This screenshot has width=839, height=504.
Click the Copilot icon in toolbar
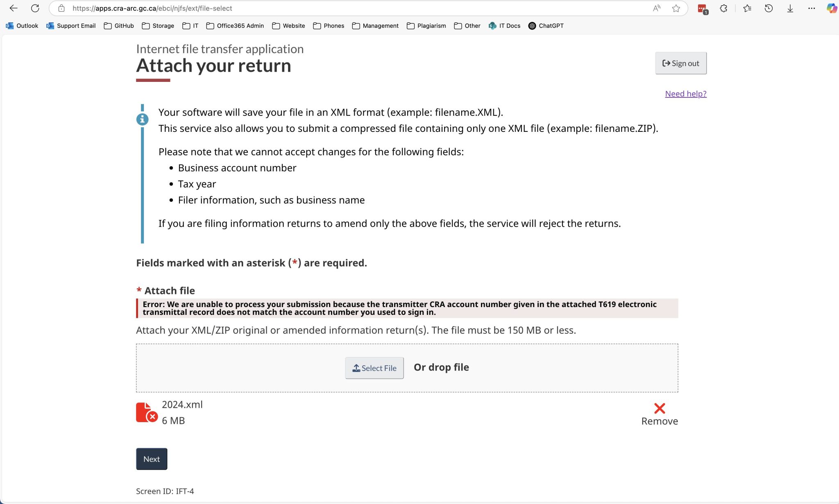(831, 8)
